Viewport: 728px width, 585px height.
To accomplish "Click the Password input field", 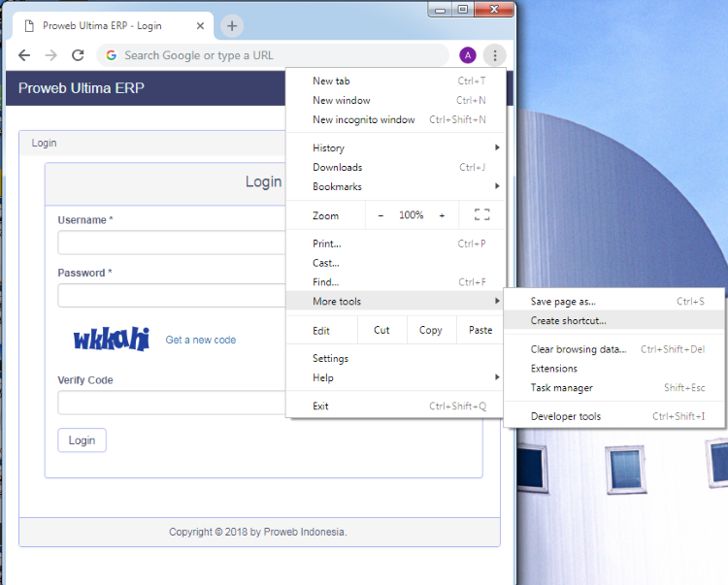I will pos(172,296).
